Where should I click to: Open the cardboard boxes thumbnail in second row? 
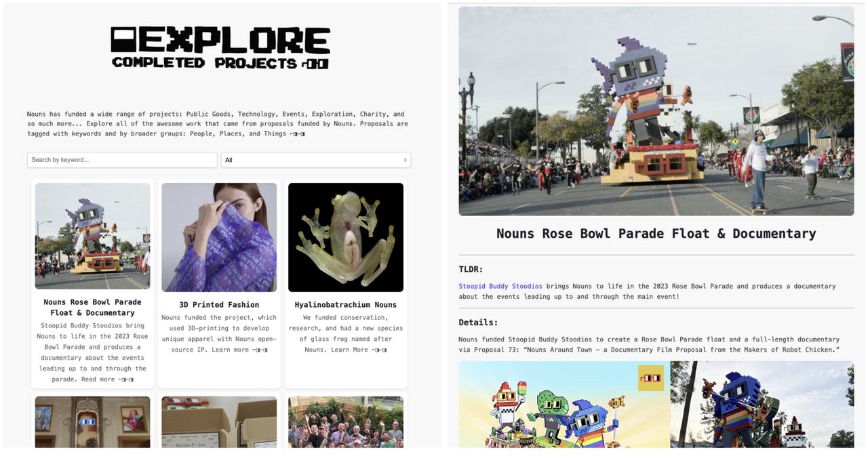tap(219, 422)
